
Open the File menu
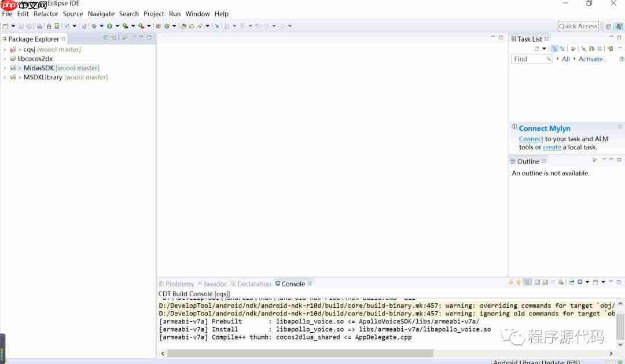[x=7, y=14]
